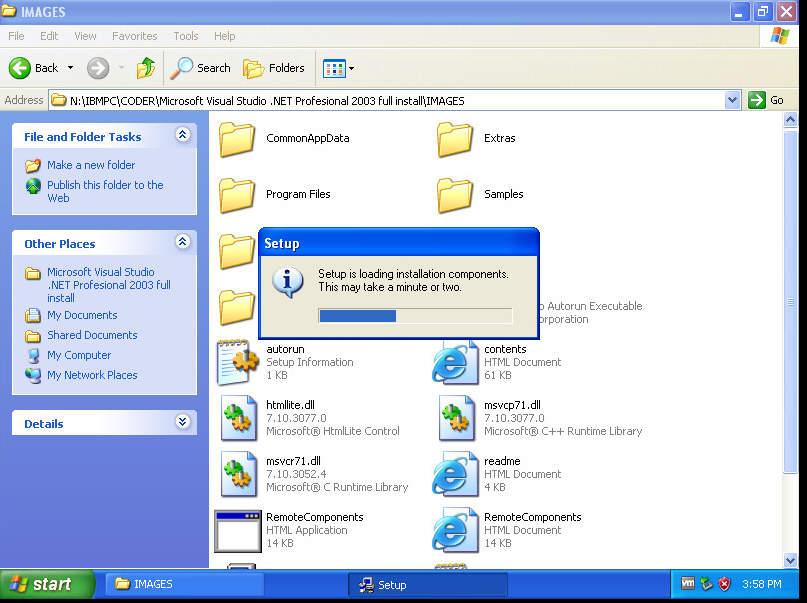Select the readme HTML document icon

pyautogui.click(x=455, y=474)
